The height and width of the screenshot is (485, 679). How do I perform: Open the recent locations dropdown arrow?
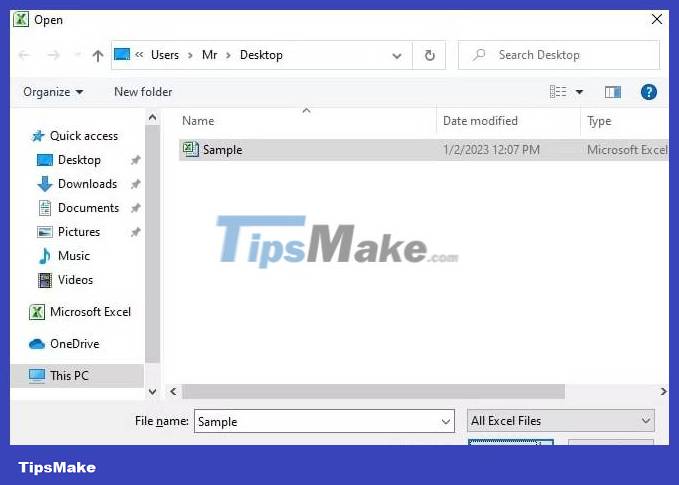[x=78, y=55]
